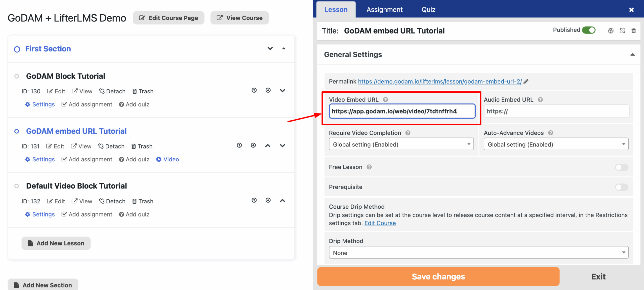
Task: Collapse the General Settings panel
Action: coord(632,55)
